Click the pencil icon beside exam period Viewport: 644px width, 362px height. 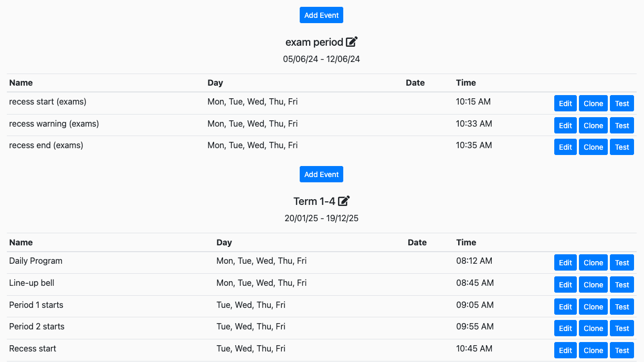[x=352, y=42]
